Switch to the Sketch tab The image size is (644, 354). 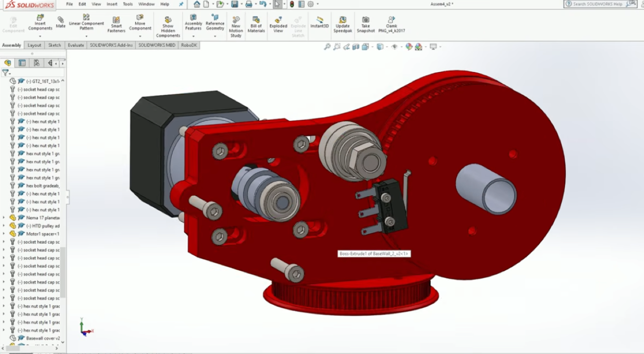click(55, 45)
